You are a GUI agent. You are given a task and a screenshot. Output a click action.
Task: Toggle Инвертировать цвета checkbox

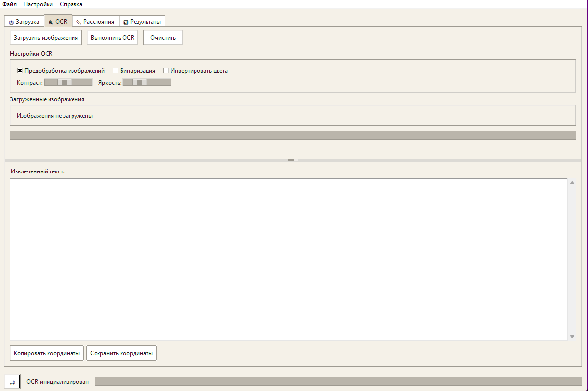coord(166,71)
